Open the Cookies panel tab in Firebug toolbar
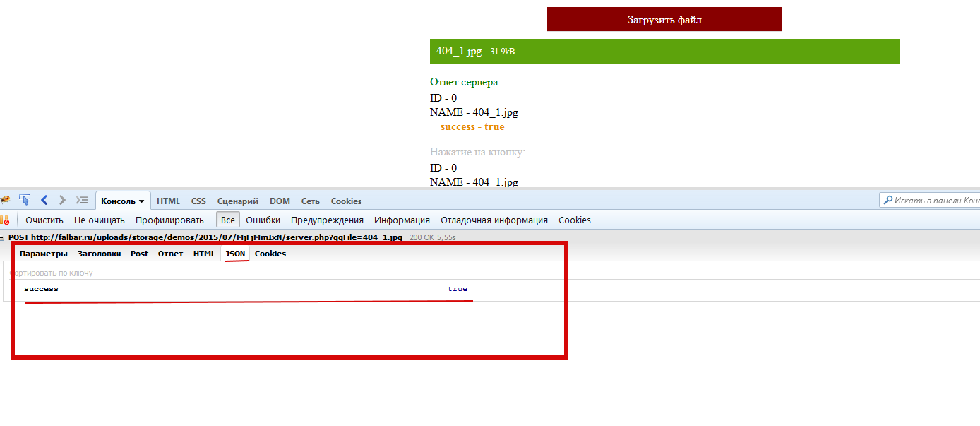The image size is (980, 426). 346,201
